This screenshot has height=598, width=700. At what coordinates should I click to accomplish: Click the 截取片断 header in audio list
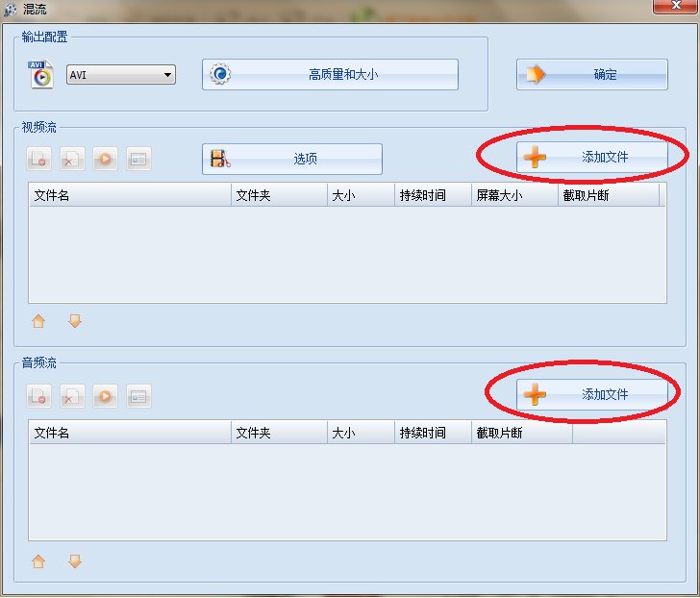pos(522,433)
